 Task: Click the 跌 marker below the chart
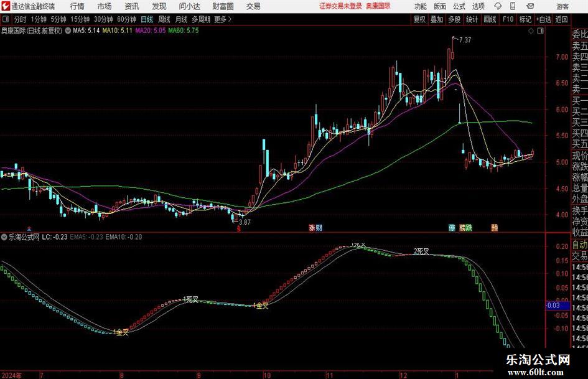click(469, 227)
